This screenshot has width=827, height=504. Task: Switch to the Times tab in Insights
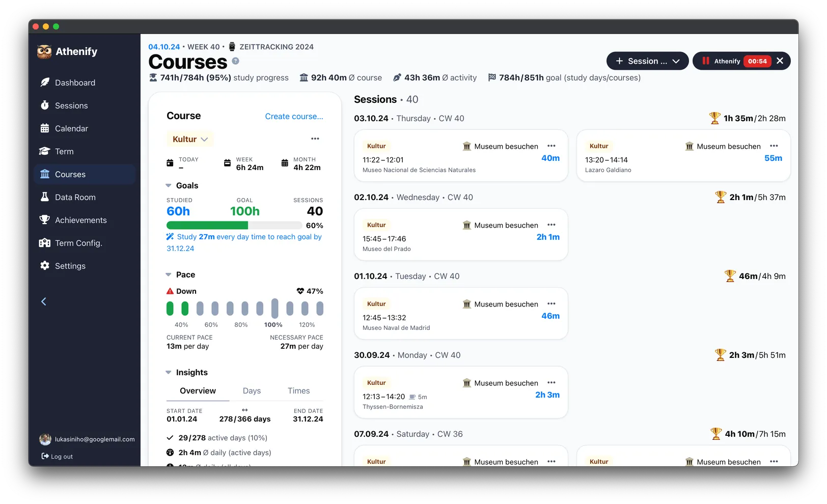coord(298,390)
